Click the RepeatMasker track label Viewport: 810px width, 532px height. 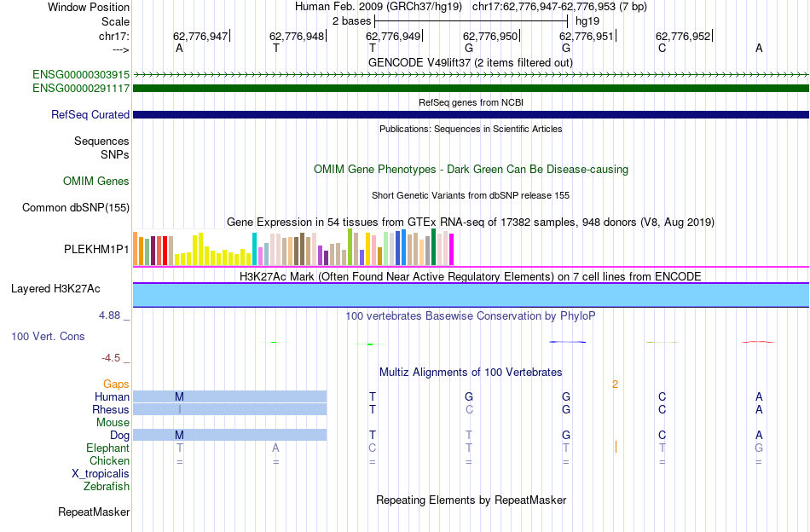94,512
